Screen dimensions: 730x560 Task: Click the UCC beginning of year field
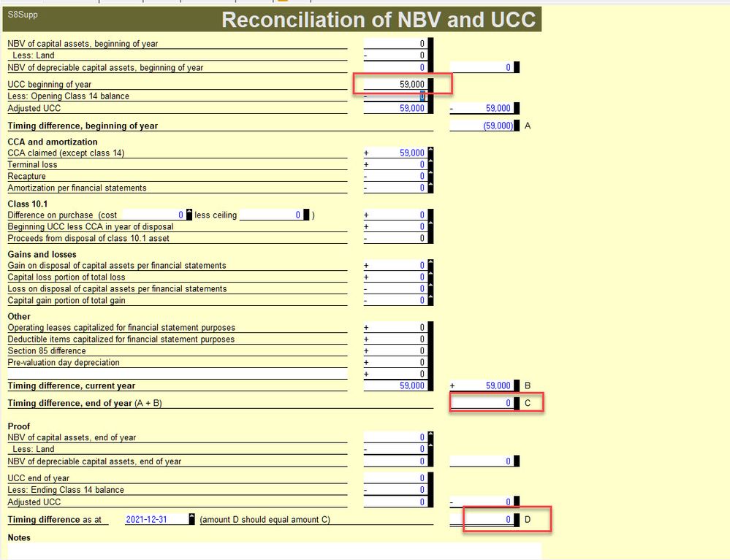coord(395,85)
